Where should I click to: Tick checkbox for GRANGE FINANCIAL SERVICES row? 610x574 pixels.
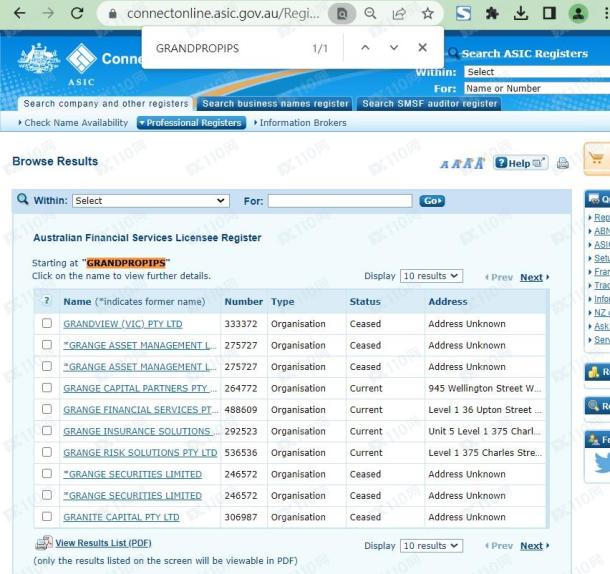point(47,409)
